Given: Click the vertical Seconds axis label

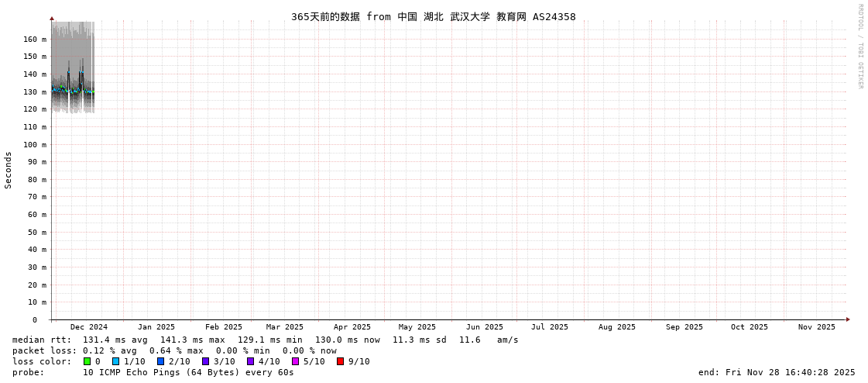Looking at the screenshot, I should (9, 170).
